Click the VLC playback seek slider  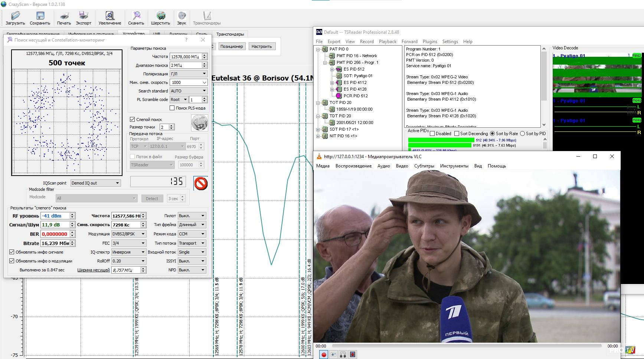coord(467,346)
